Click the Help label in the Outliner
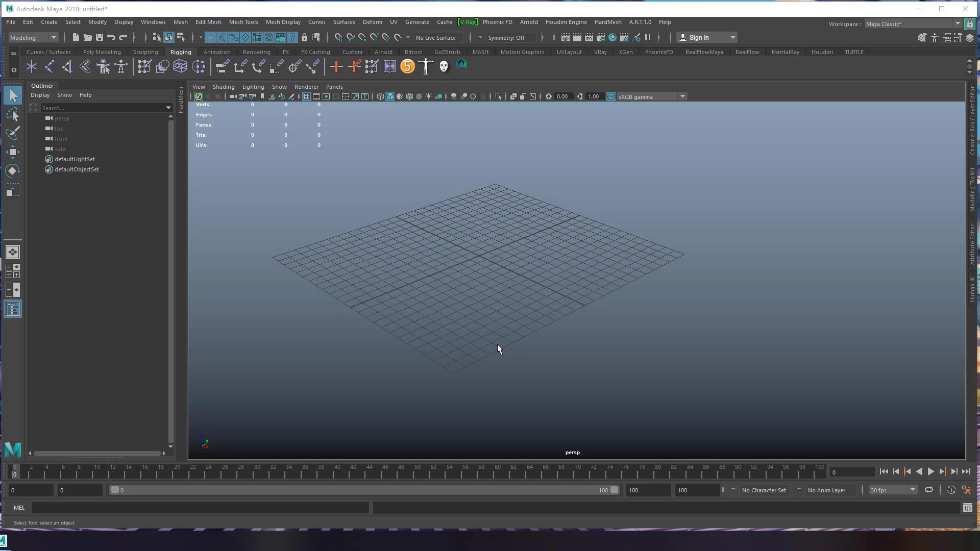 click(85, 95)
